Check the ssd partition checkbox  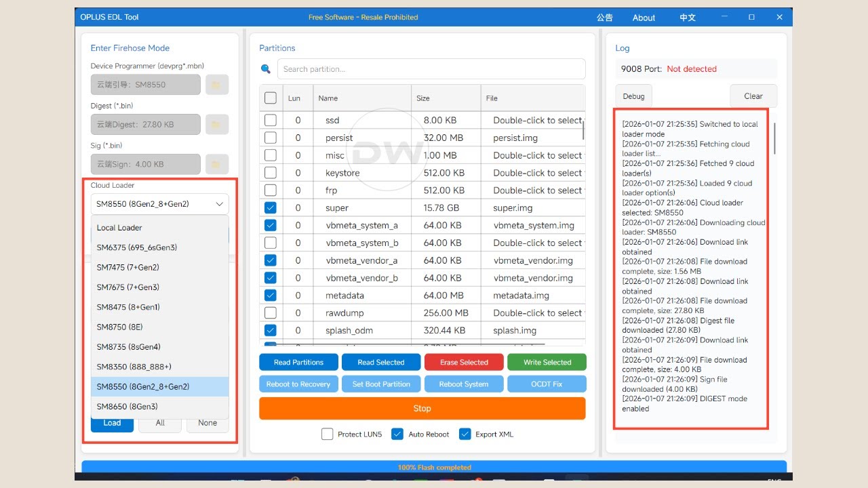(x=271, y=120)
